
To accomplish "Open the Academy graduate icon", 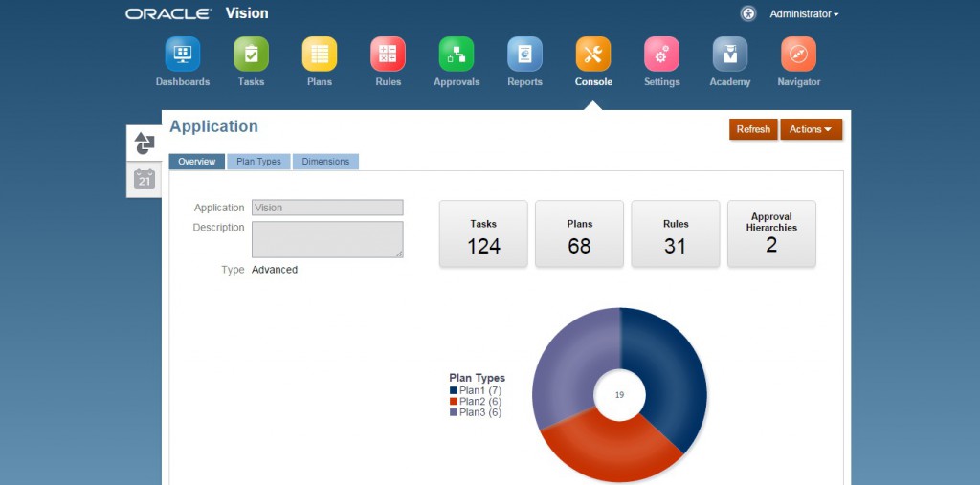I will (x=730, y=54).
